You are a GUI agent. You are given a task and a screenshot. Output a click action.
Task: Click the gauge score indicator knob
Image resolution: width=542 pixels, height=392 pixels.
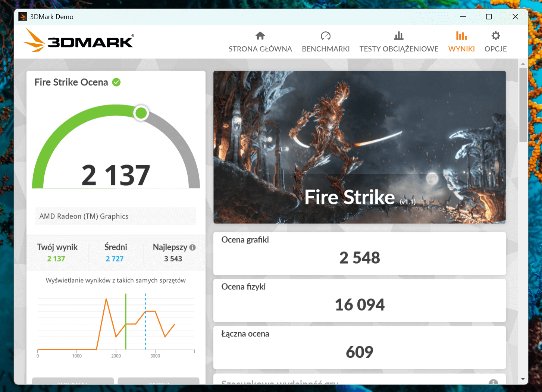click(141, 113)
